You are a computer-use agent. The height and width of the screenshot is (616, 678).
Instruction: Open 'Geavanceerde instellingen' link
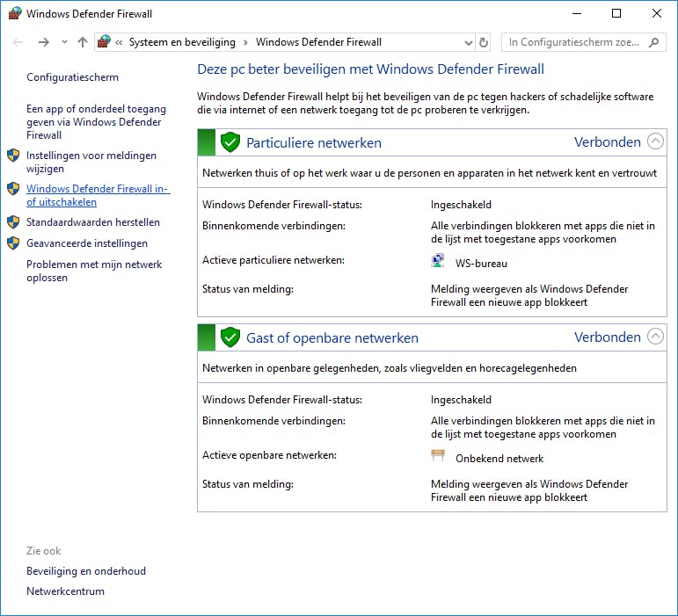point(87,243)
